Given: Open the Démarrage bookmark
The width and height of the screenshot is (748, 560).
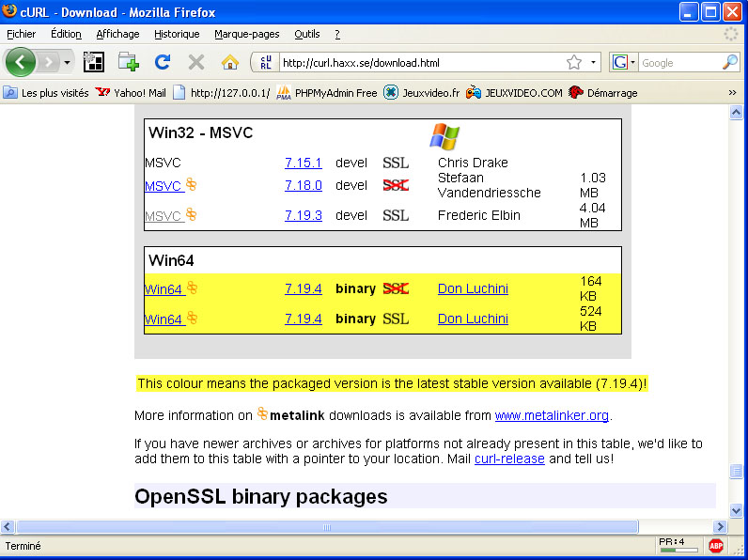Looking at the screenshot, I should pos(603,92).
